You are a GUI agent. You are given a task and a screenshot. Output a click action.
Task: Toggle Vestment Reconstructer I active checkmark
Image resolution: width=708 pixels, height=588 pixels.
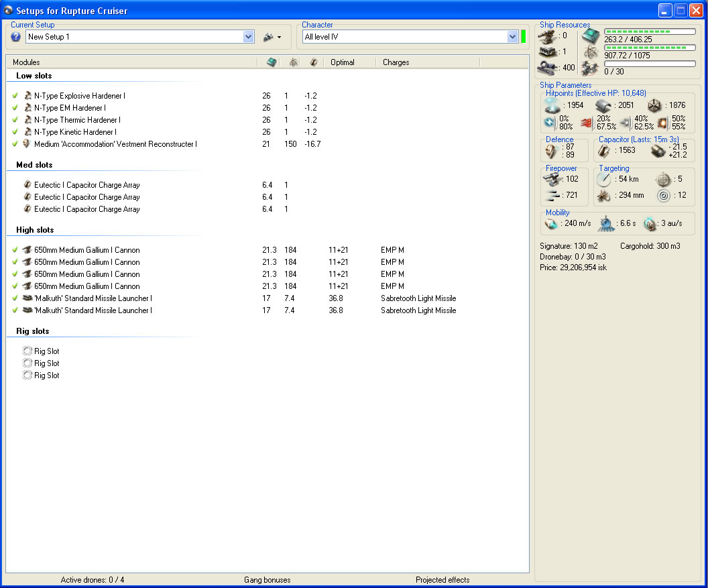tap(15, 144)
